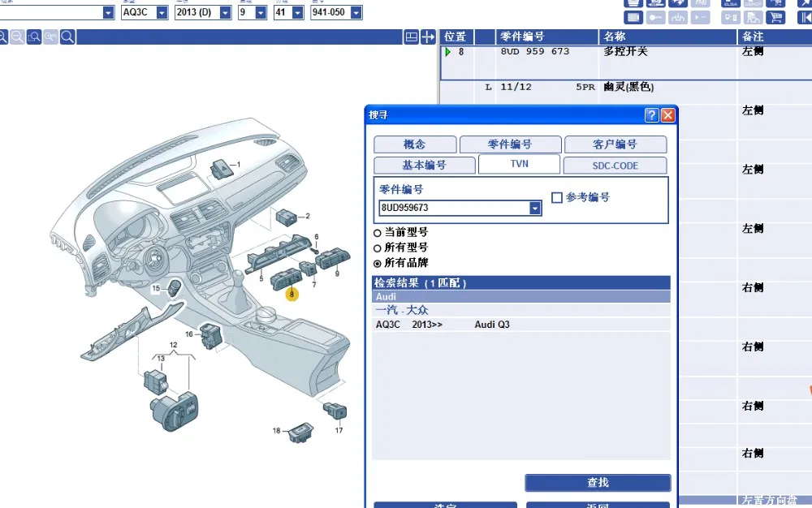Open the main group 9 dropdown
Viewport: 812px width, 508px height.
pos(261,12)
